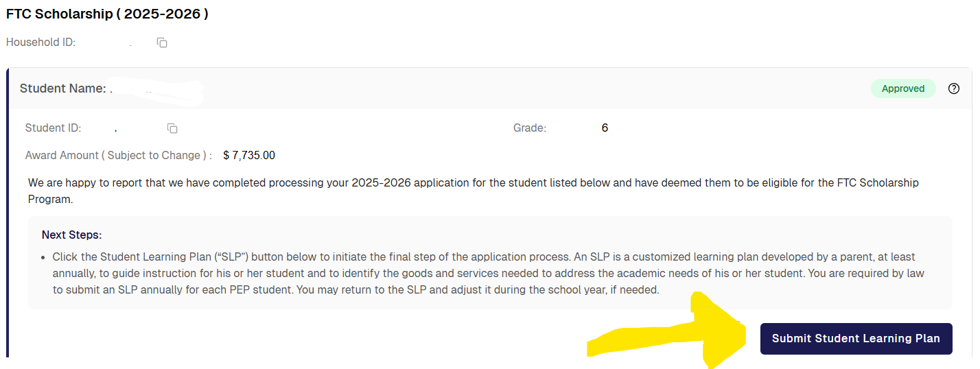Select the $ 7,735.00 award amount
980x369 pixels.
point(249,156)
